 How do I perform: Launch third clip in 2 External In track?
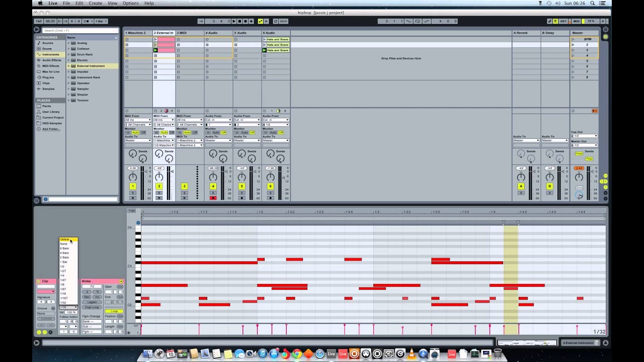point(155,50)
